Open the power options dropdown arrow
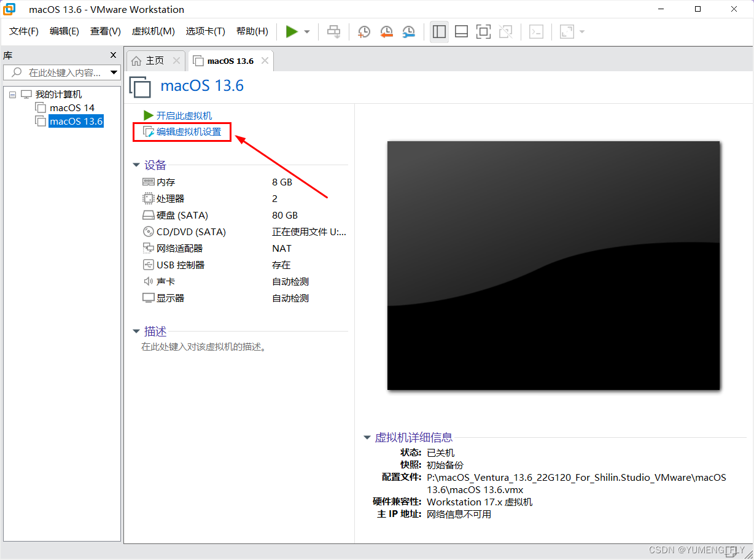The width and height of the screenshot is (754, 560). [307, 32]
